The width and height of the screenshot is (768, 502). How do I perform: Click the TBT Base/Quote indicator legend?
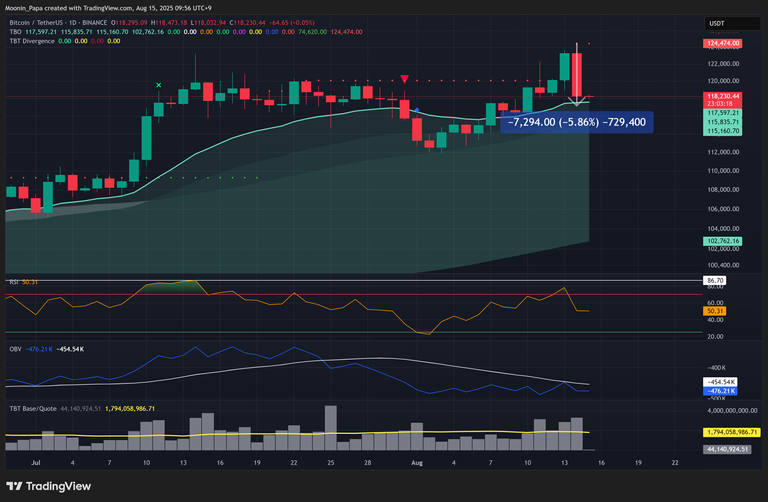[x=33, y=408]
